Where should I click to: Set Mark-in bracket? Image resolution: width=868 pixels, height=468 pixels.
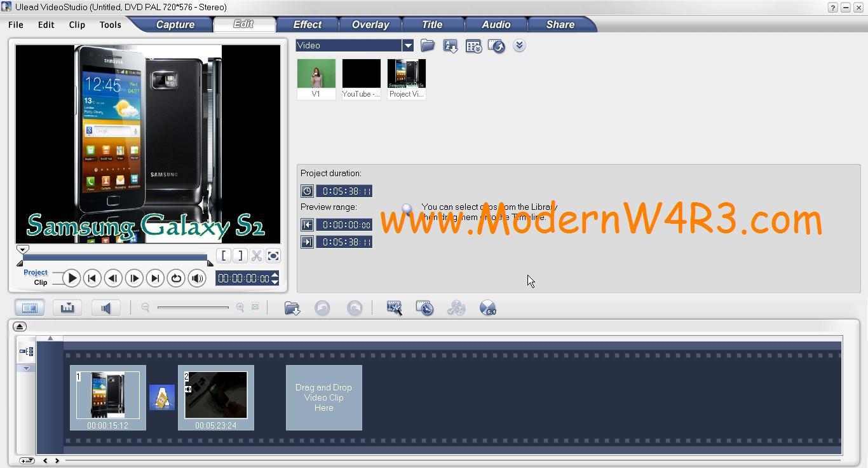(x=224, y=256)
